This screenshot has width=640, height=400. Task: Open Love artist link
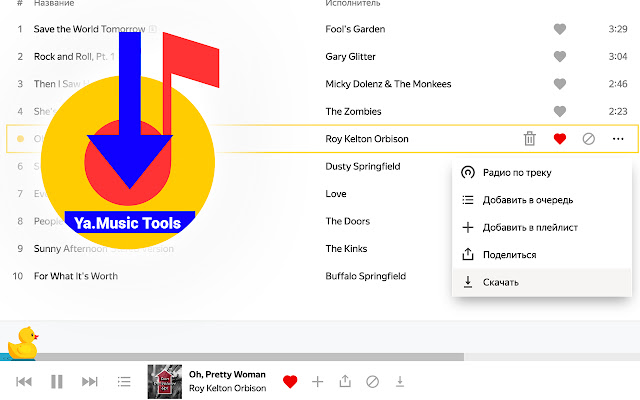[336, 193]
